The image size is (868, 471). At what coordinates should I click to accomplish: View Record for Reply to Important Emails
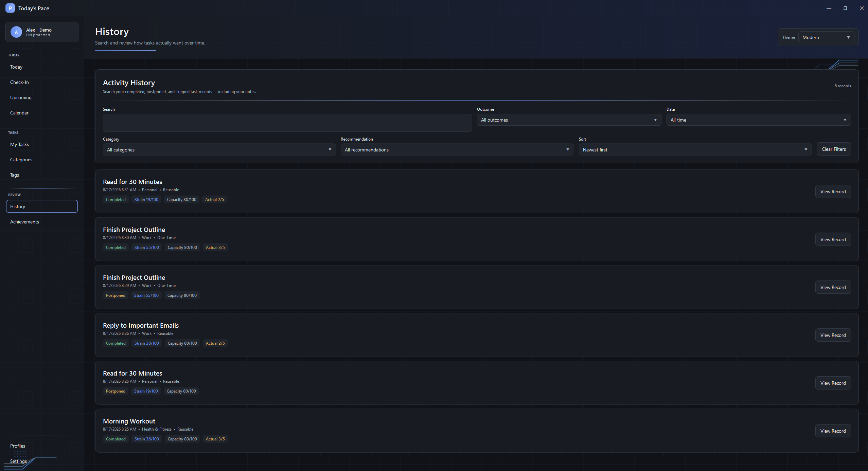833,335
